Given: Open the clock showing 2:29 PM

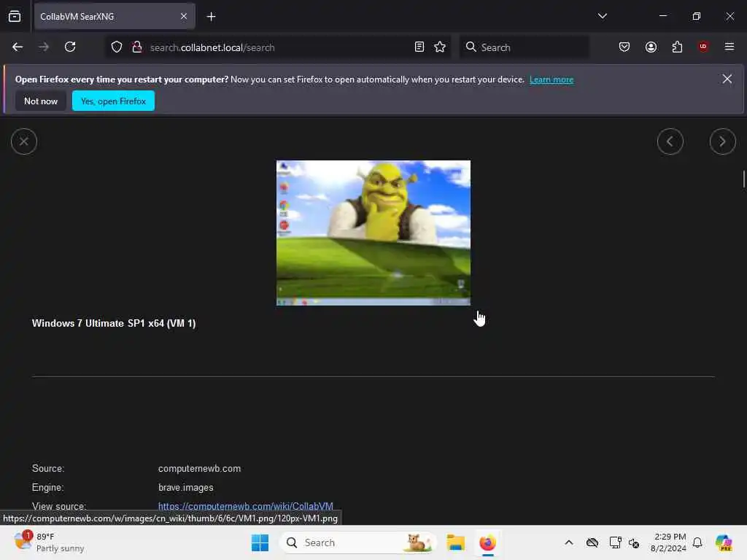Looking at the screenshot, I should click(x=668, y=542).
